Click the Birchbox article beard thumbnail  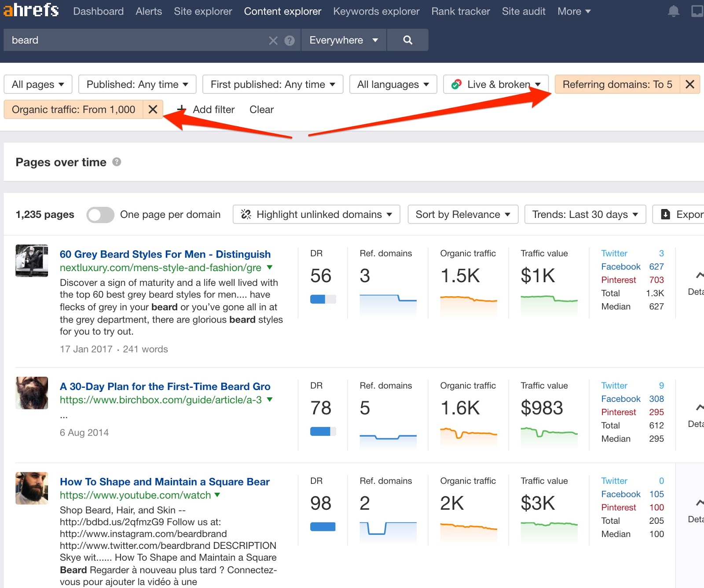point(32,393)
